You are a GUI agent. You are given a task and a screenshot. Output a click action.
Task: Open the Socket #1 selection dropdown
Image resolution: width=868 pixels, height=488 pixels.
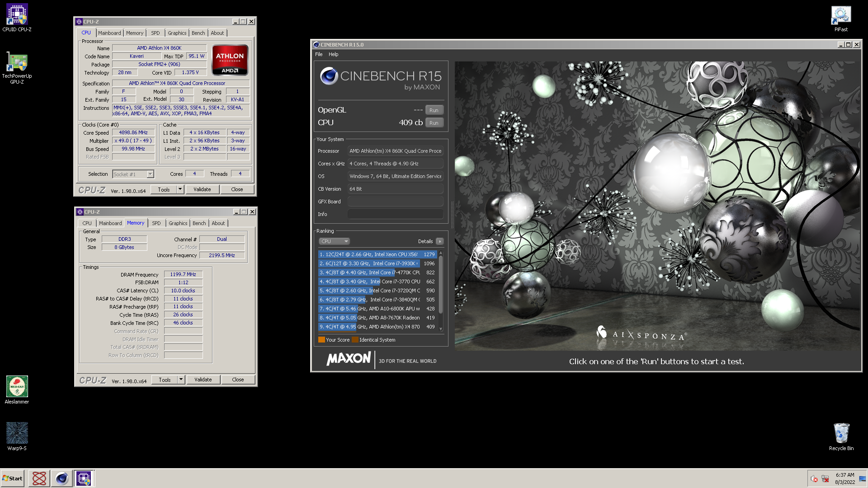(x=133, y=174)
